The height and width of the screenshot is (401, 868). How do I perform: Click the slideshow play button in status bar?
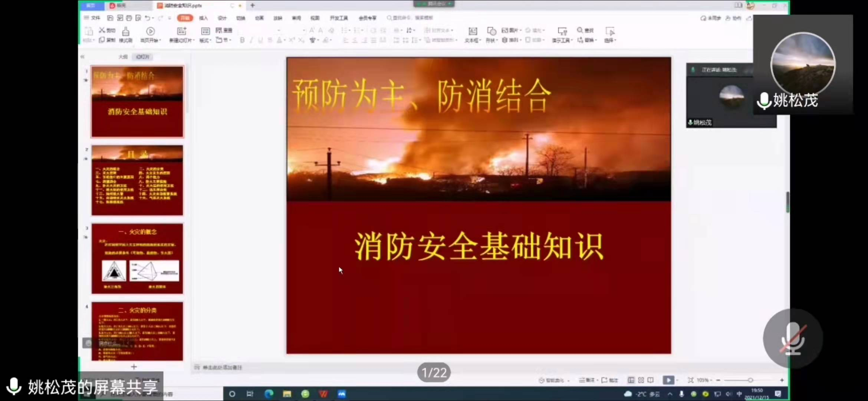click(x=668, y=380)
